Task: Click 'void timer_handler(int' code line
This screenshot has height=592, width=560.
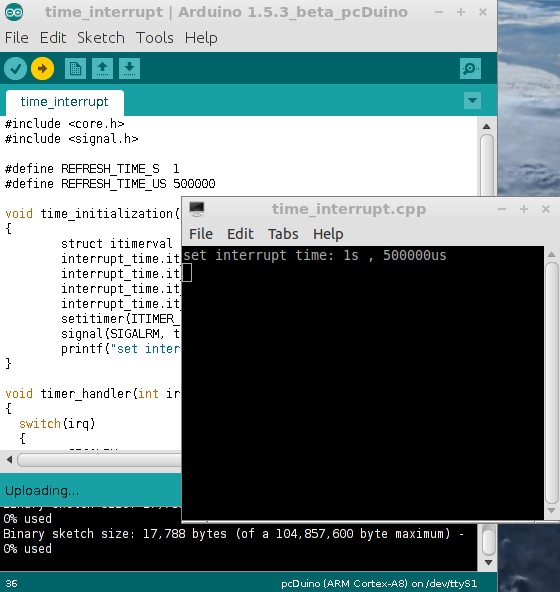Action: 93,393
